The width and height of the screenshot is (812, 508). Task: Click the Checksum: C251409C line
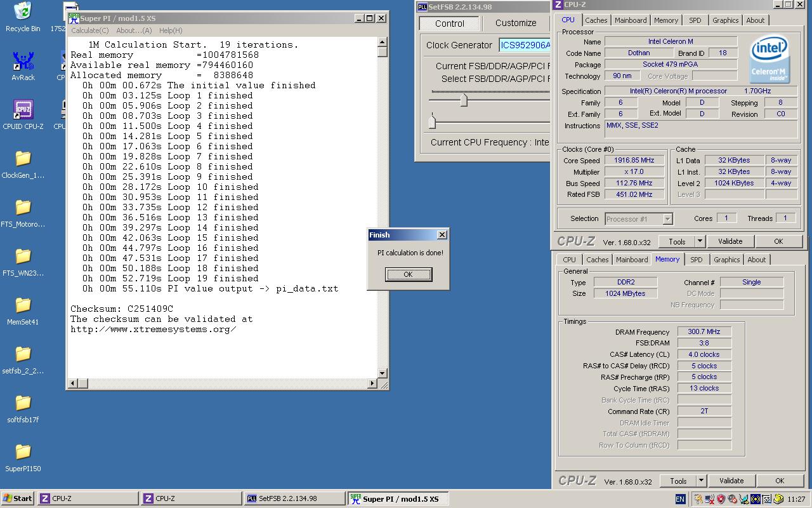122,309
